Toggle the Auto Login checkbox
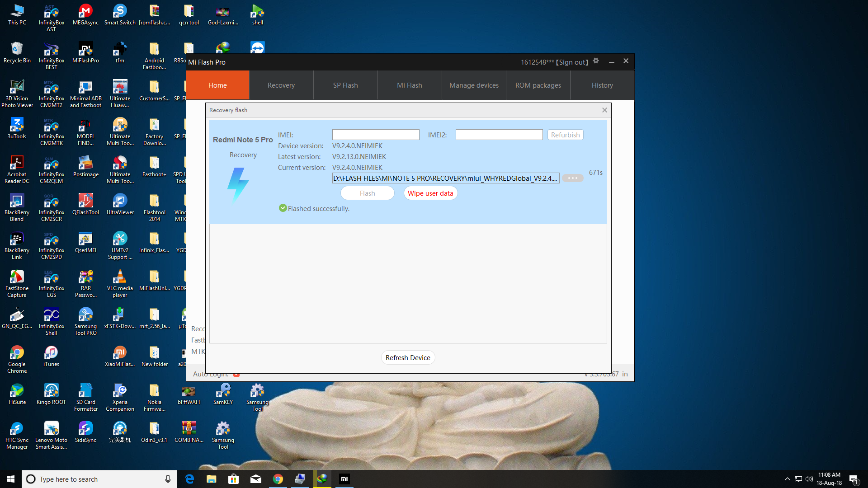The image size is (868, 488). click(x=236, y=375)
